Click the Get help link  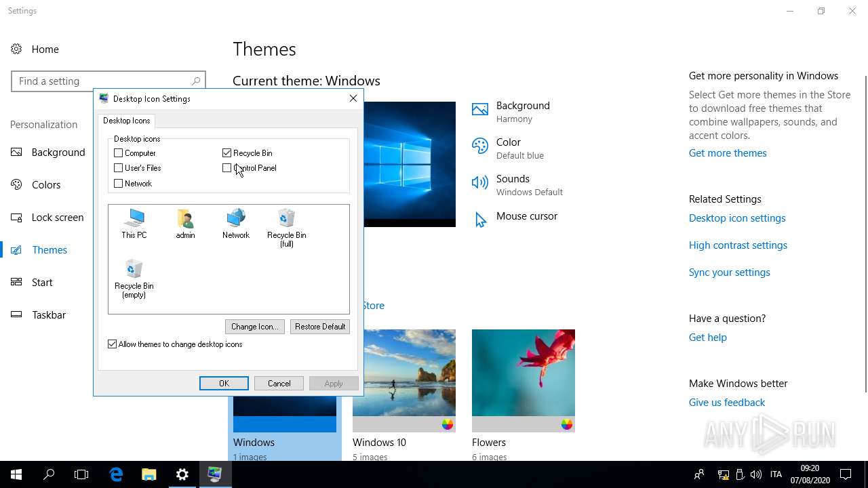[707, 338]
